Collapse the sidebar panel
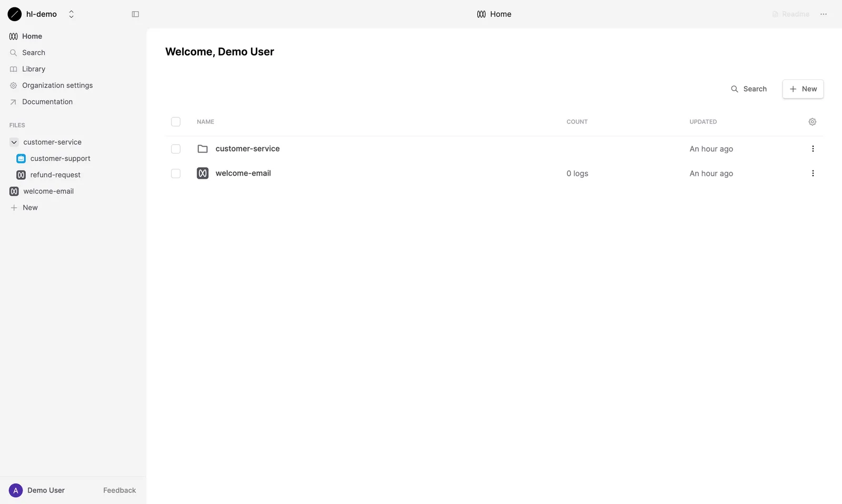This screenshot has height=504, width=842. tap(135, 14)
